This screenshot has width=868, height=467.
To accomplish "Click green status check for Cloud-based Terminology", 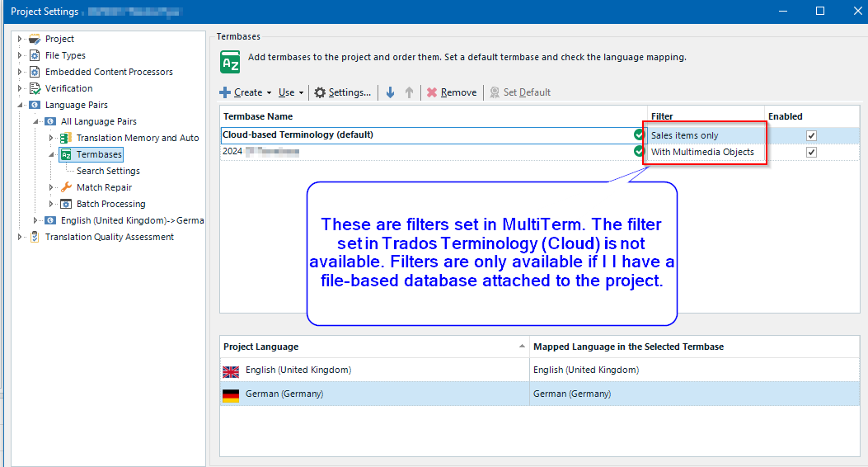I will (640, 134).
